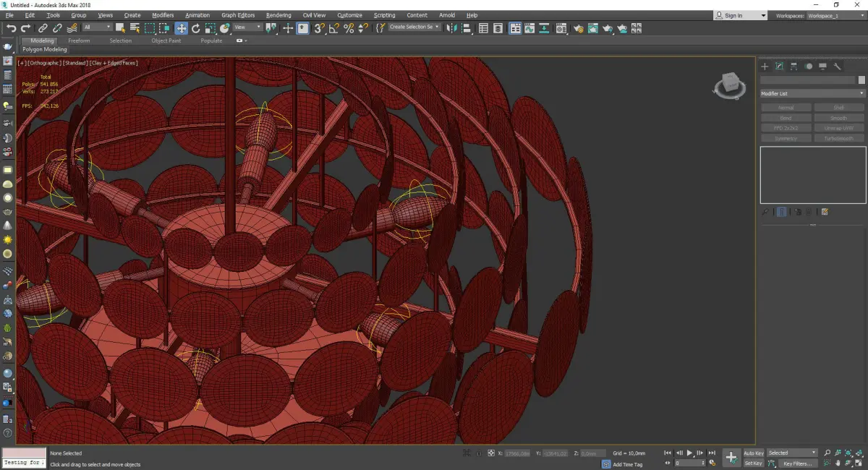The image size is (868, 470).
Task: Open the selection filter All dropdown
Action: 98,28
